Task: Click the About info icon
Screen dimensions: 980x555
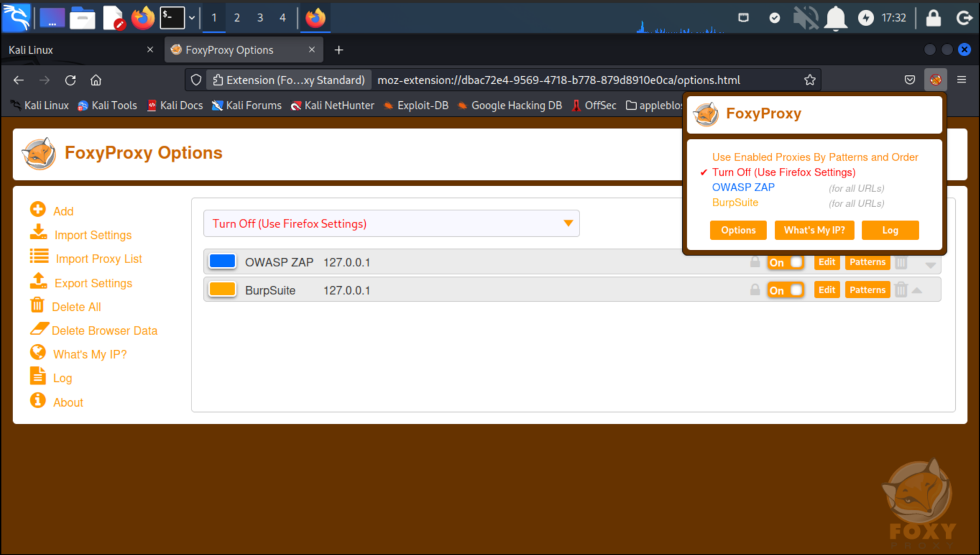Action: click(38, 400)
